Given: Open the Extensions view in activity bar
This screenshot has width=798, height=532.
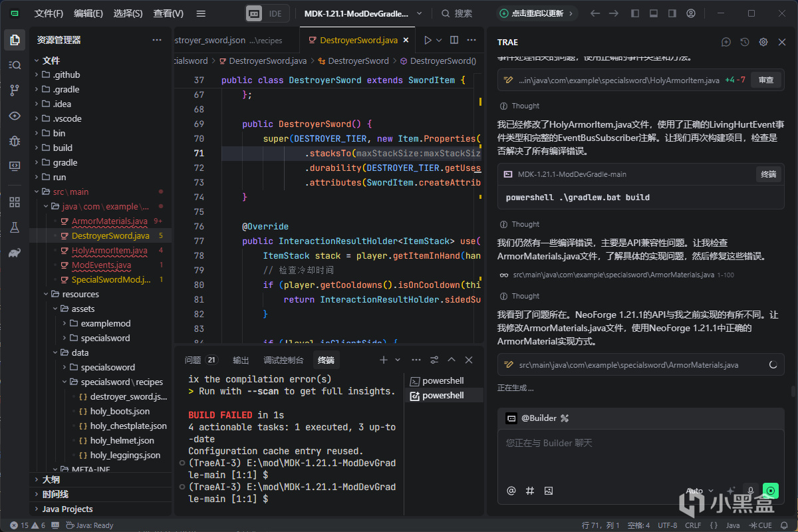Looking at the screenshot, I should click(15, 202).
